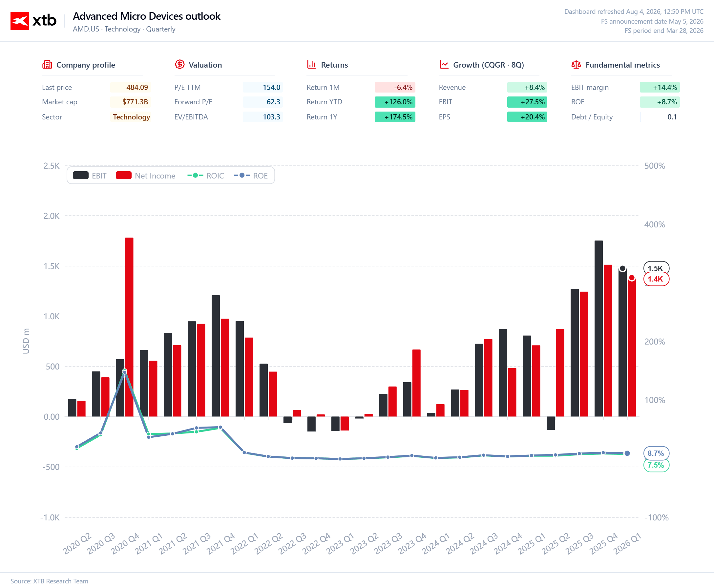Click the Fundamental metrics heading

(x=622, y=65)
